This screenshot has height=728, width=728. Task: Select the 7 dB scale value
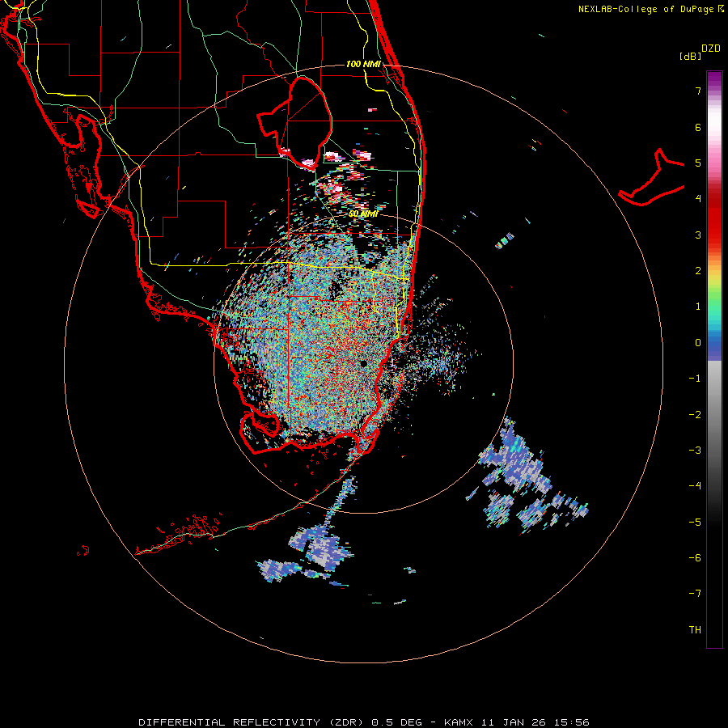698,91
